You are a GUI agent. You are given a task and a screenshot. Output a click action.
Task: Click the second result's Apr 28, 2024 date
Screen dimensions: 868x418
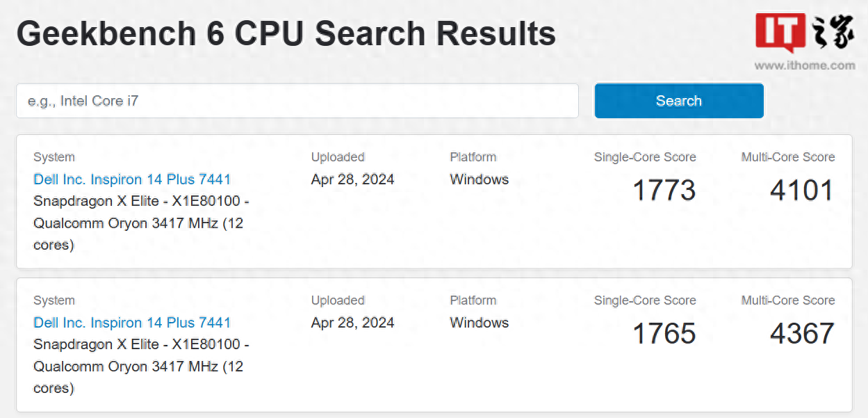click(352, 323)
